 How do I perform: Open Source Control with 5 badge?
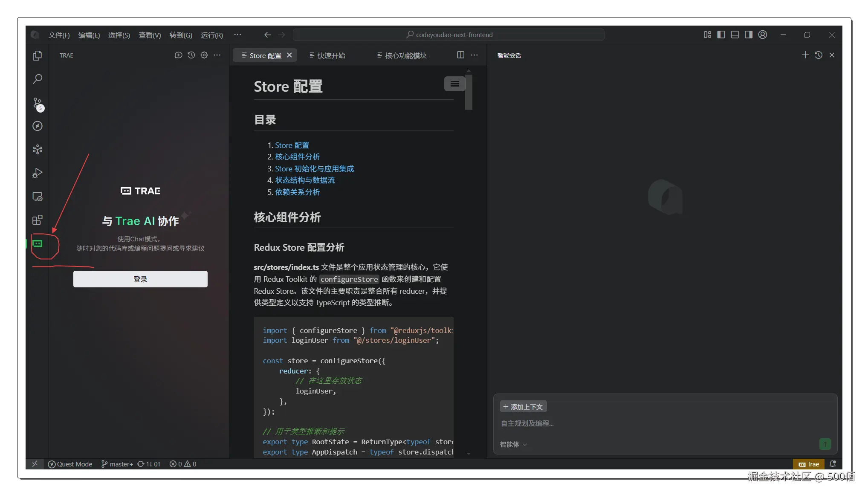(38, 103)
